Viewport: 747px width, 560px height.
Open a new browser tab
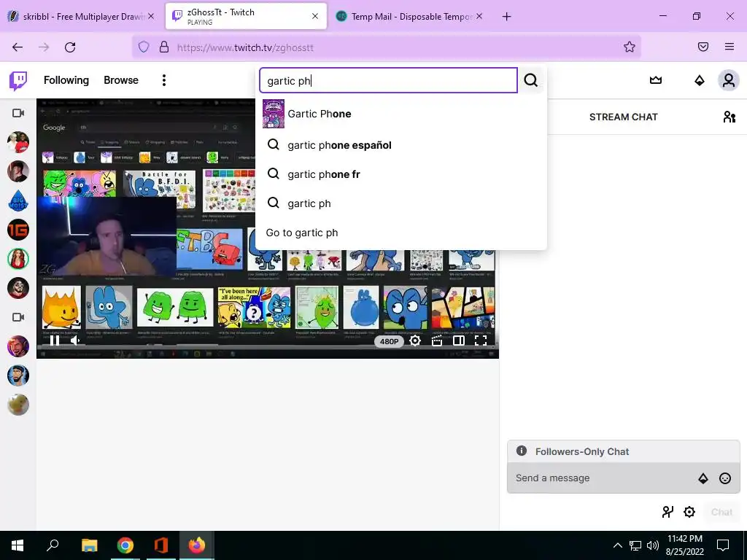pyautogui.click(x=506, y=17)
